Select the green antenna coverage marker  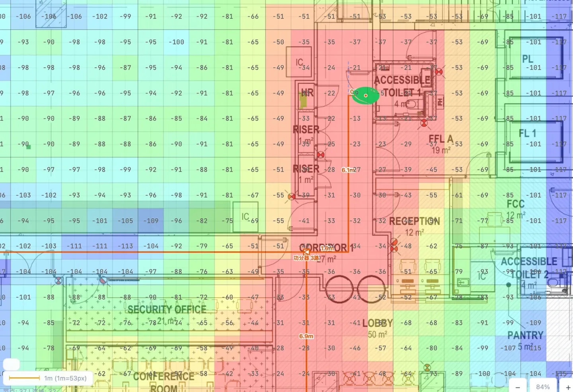365,96
